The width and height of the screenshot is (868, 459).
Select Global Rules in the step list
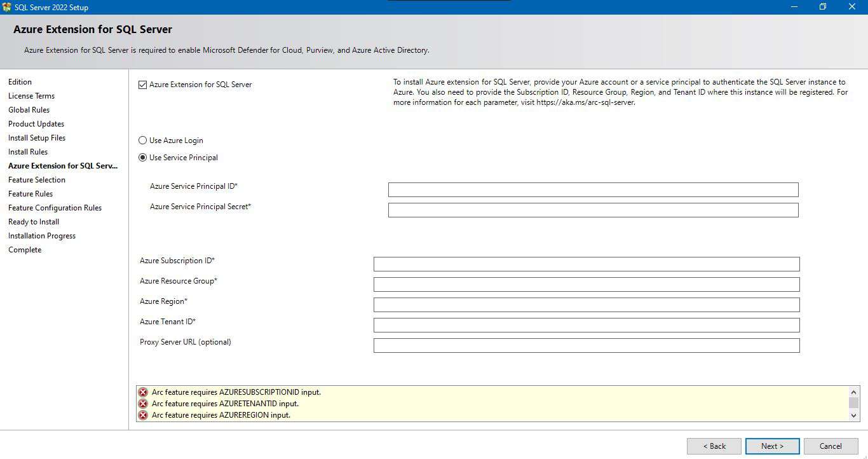tap(29, 110)
